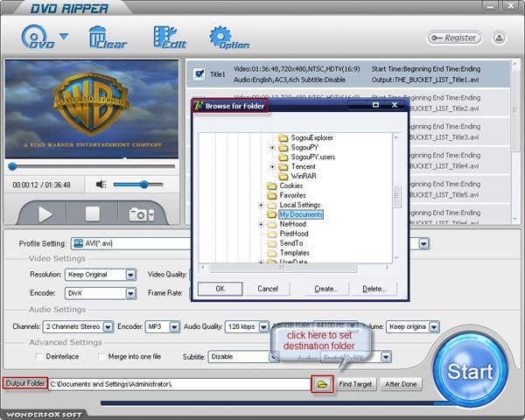
Task: Enable Merge into one file checkbox
Action: (101, 357)
